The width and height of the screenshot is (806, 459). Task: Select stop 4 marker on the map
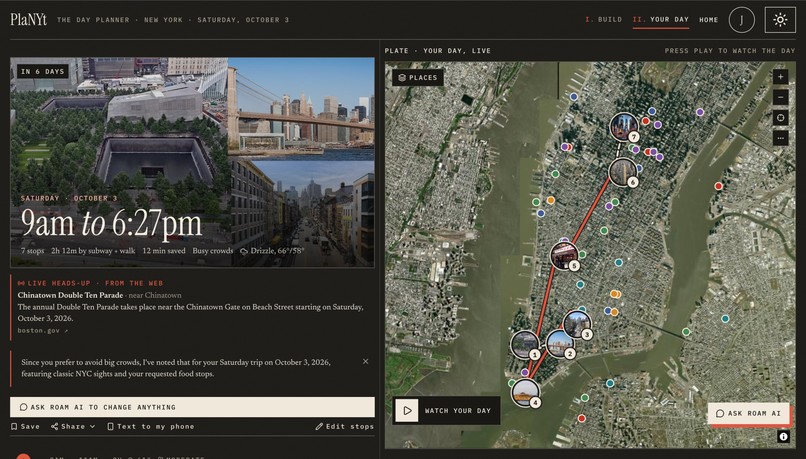click(526, 393)
